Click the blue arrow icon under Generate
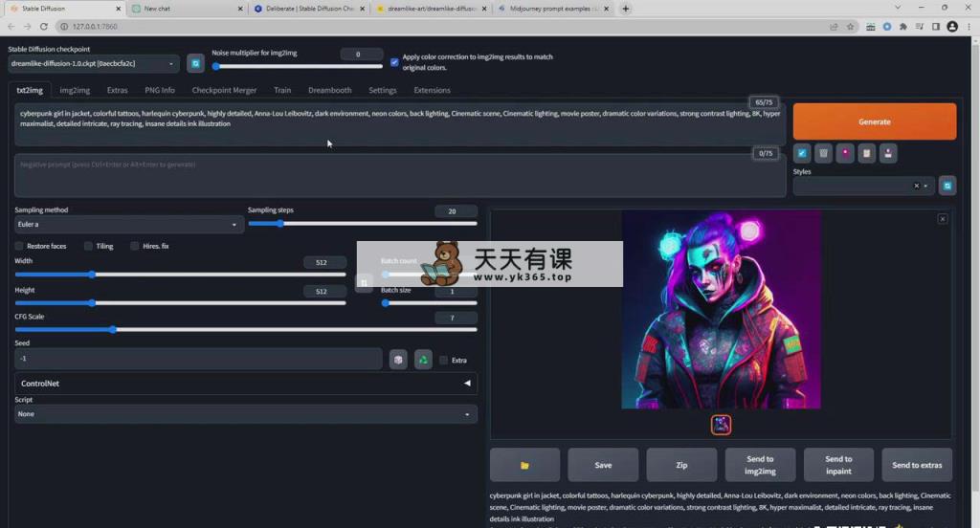This screenshot has height=528, width=980. 802,153
